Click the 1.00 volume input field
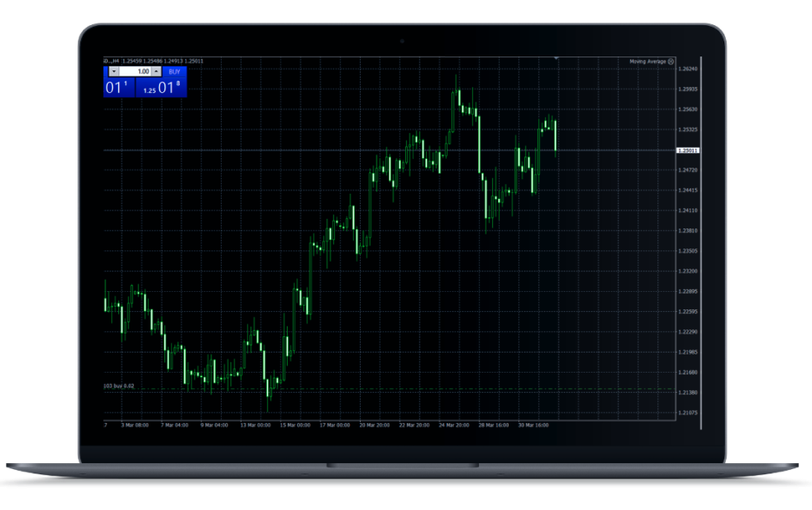Image resolution: width=812 pixels, height=510 pixels. [x=136, y=71]
